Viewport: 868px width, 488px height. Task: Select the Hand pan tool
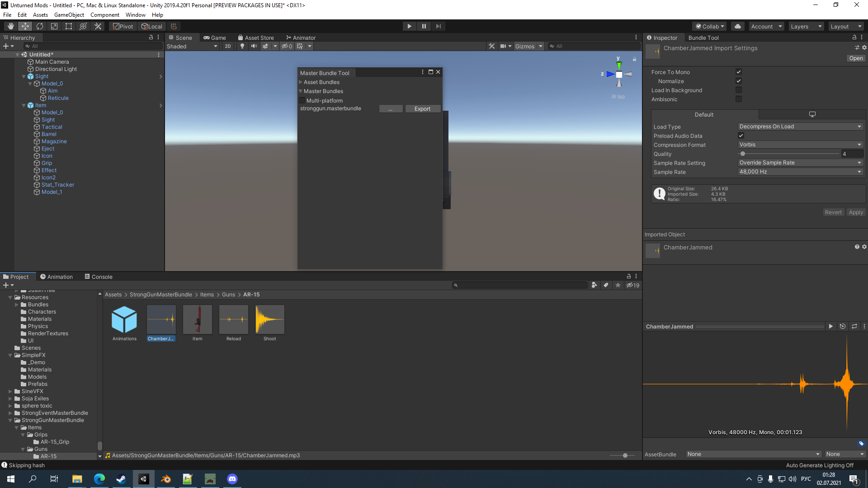tap(10, 26)
